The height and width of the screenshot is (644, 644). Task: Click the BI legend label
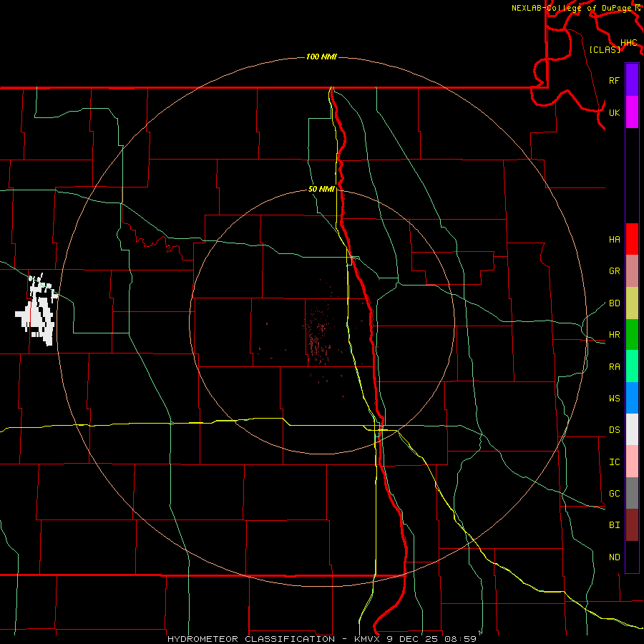click(614, 525)
